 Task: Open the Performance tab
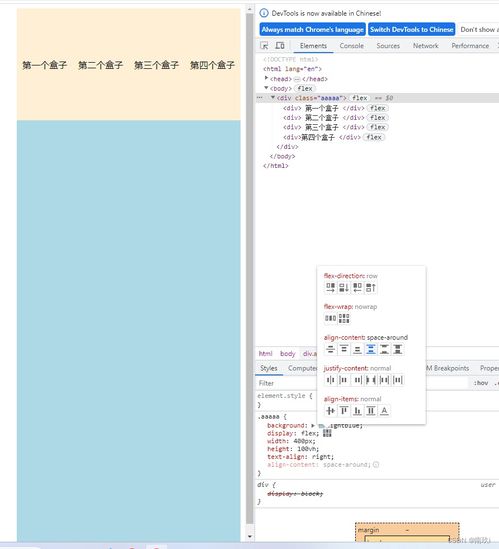470,46
